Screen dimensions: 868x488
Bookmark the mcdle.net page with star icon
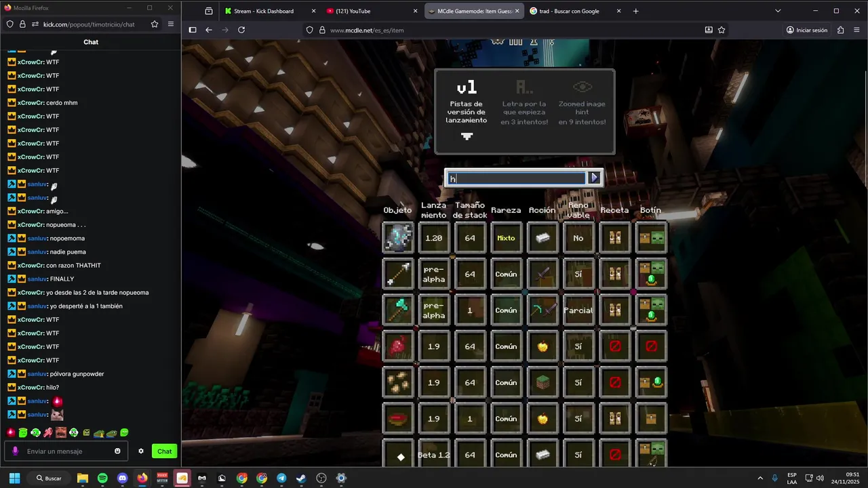[722, 30]
